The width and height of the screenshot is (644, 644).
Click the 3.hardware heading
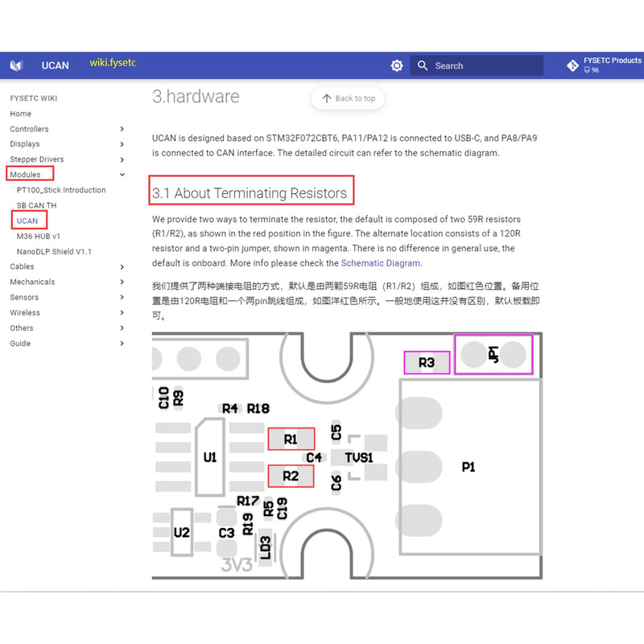(x=196, y=97)
